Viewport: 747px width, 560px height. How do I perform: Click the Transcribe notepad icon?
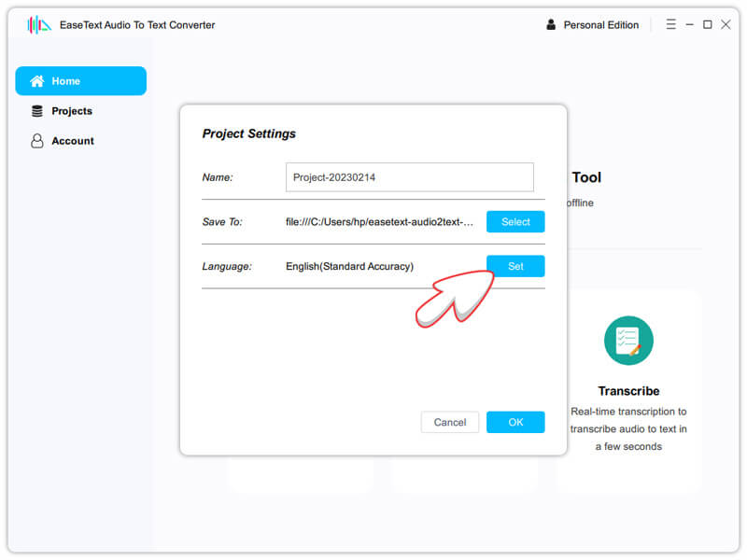pos(628,341)
